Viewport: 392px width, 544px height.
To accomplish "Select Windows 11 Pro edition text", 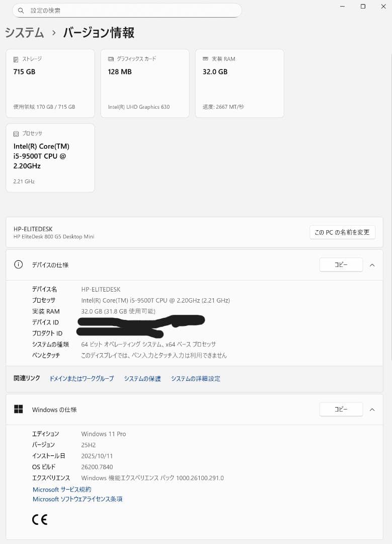I will click(104, 434).
